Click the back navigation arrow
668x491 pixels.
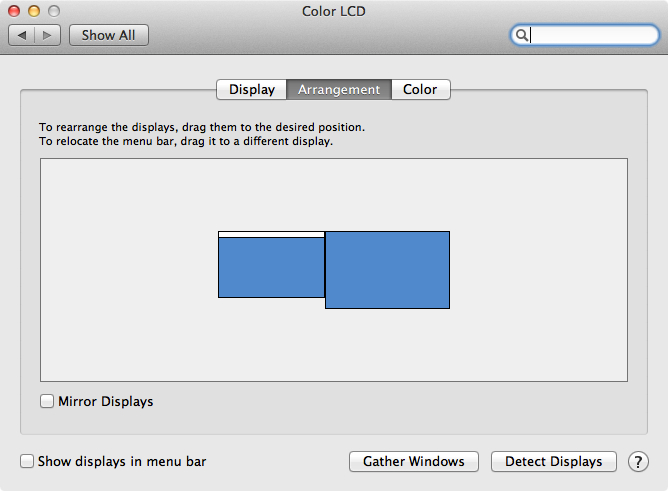[23, 35]
